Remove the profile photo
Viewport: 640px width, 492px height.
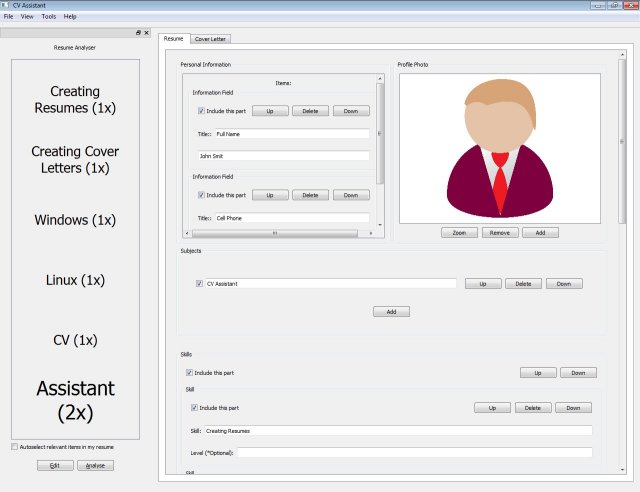click(x=500, y=232)
